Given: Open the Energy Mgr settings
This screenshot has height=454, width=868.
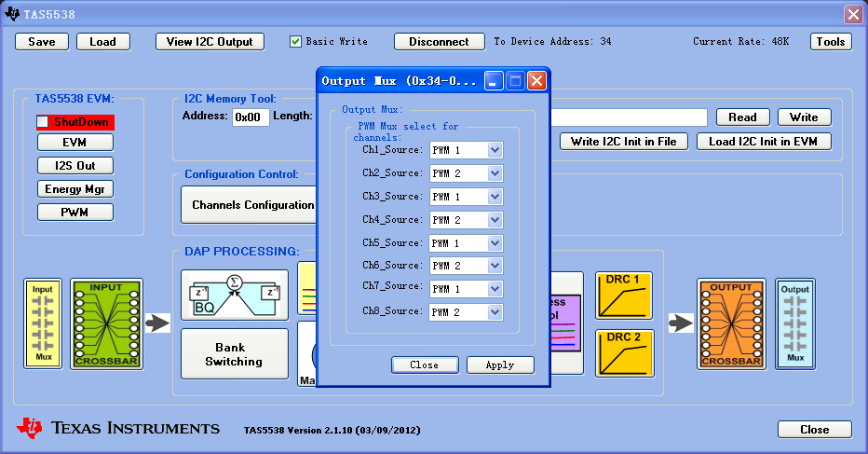Looking at the screenshot, I should (75, 189).
